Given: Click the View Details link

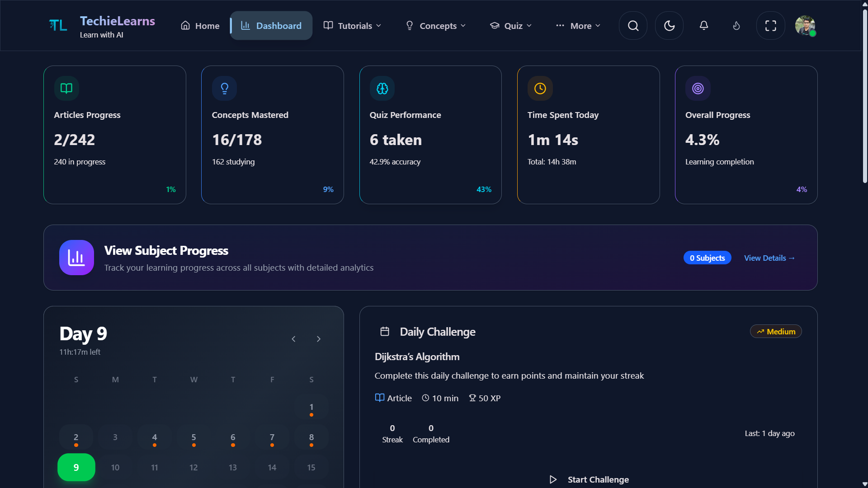Looking at the screenshot, I should click(x=769, y=258).
